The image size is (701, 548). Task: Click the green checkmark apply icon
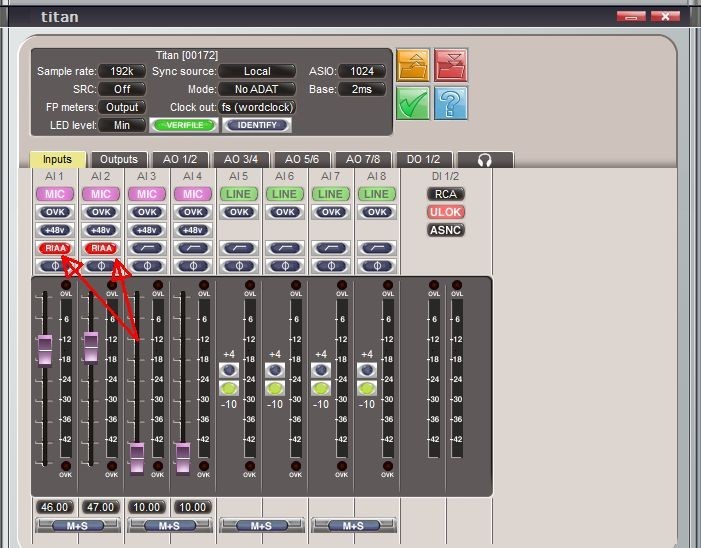click(x=412, y=103)
